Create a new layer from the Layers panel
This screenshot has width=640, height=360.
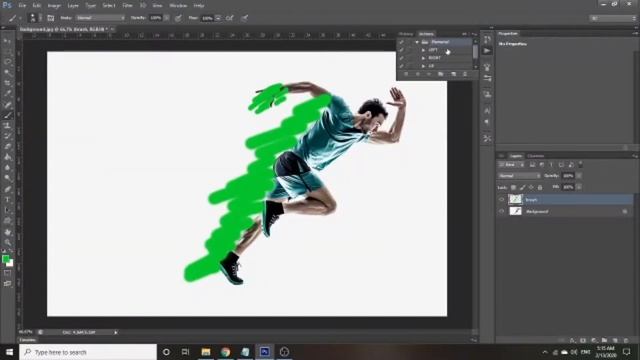tap(615, 340)
